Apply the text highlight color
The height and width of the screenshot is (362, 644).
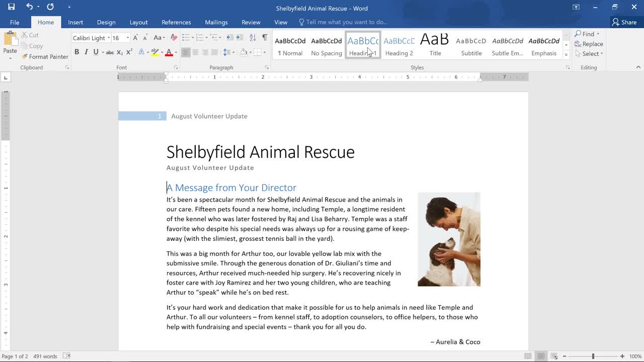pos(154,52)
